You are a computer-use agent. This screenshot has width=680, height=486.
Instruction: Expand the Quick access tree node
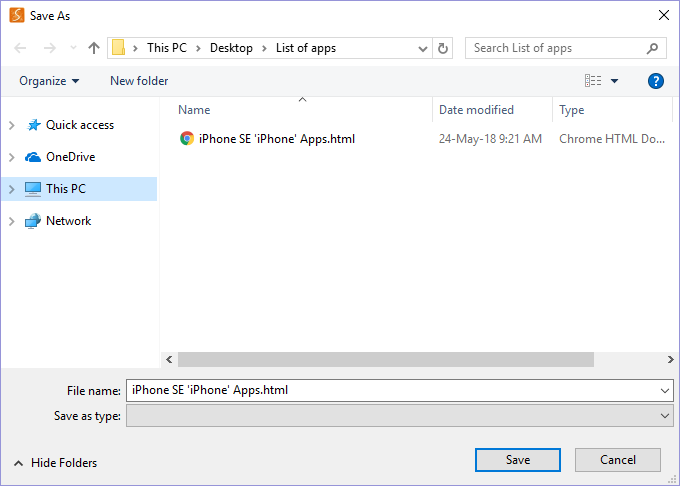(12, 125)
